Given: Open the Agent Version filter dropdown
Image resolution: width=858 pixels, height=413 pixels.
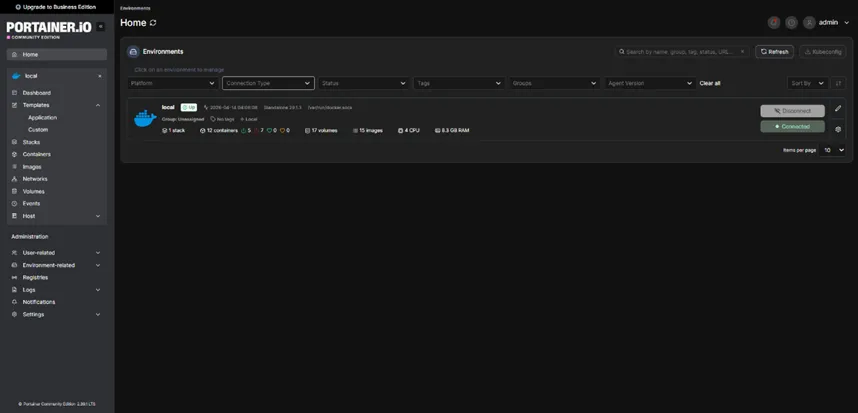Looking at the screenshot, I should click(x=650, y=83).
